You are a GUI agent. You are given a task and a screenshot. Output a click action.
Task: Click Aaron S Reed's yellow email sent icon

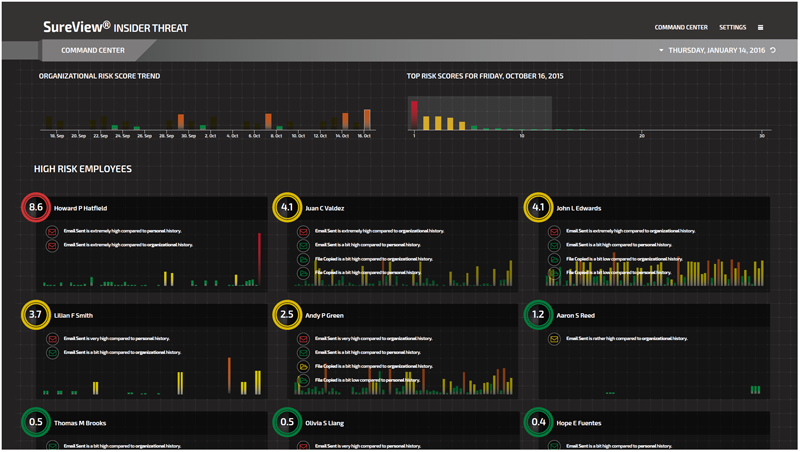(x=554, y=339)
